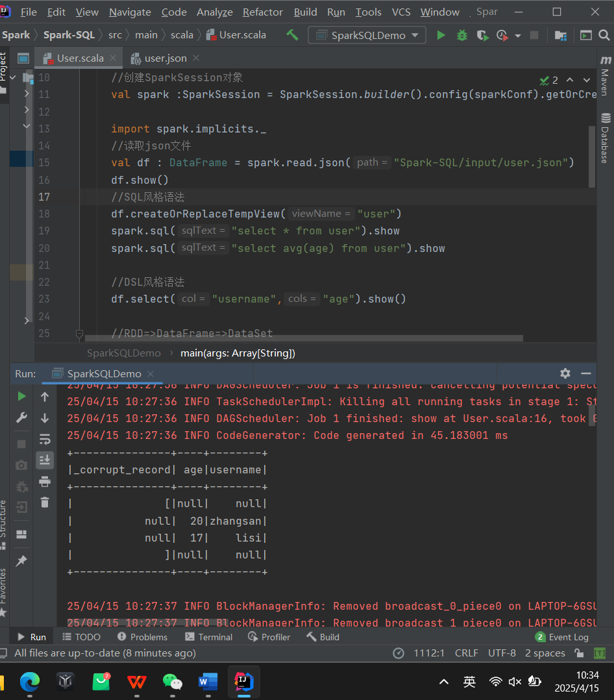Click main(args: Array[String]) breadcrumb

click(x=238, y=353)
